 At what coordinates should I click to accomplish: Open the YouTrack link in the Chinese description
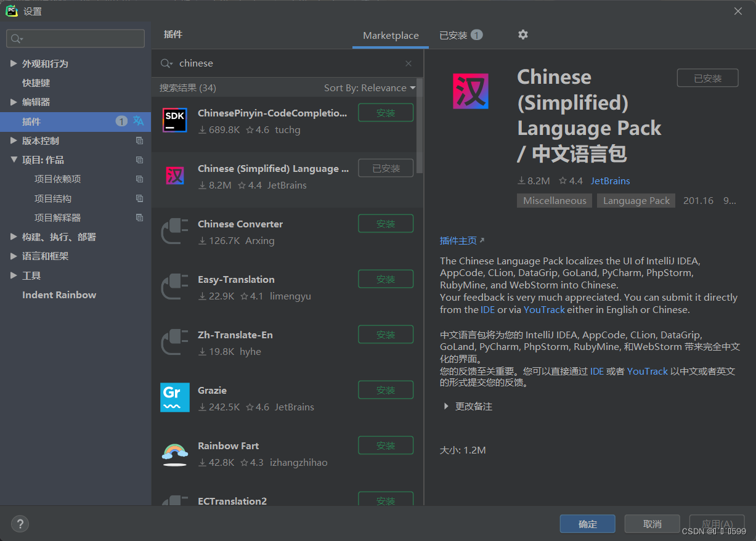[x=648, y=371]
